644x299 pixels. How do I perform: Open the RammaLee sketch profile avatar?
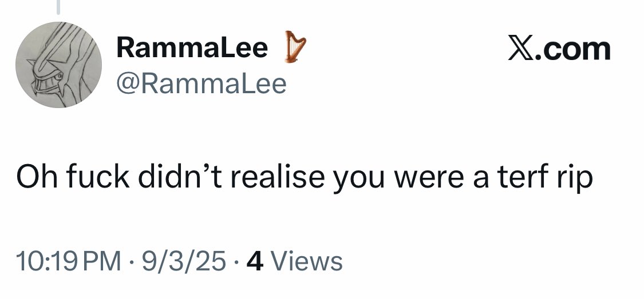[58, 65]
